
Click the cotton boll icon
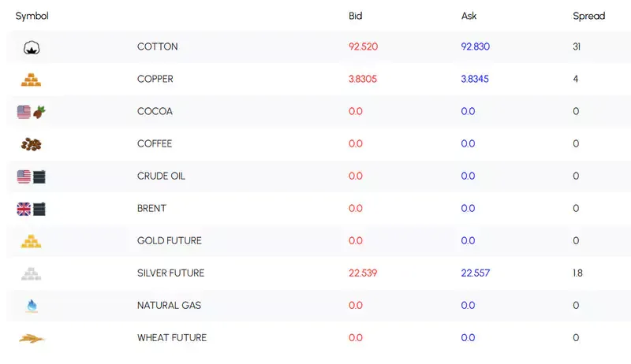pyautogui.click(x=32, y=47)
